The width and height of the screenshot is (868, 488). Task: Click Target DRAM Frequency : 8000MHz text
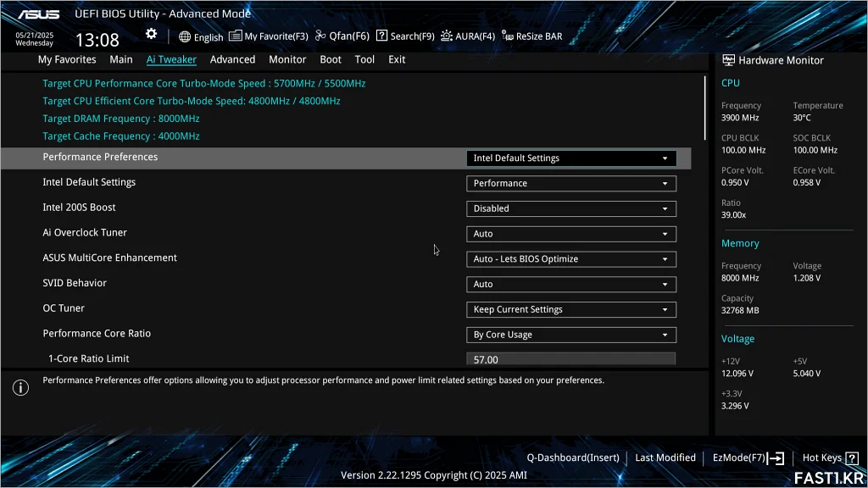point(120,119)
